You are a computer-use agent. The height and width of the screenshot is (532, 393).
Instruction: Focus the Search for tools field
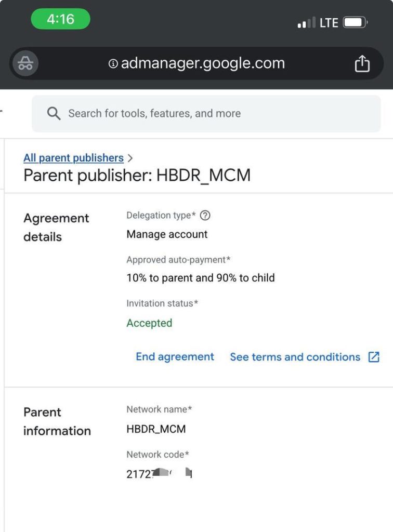206,114
